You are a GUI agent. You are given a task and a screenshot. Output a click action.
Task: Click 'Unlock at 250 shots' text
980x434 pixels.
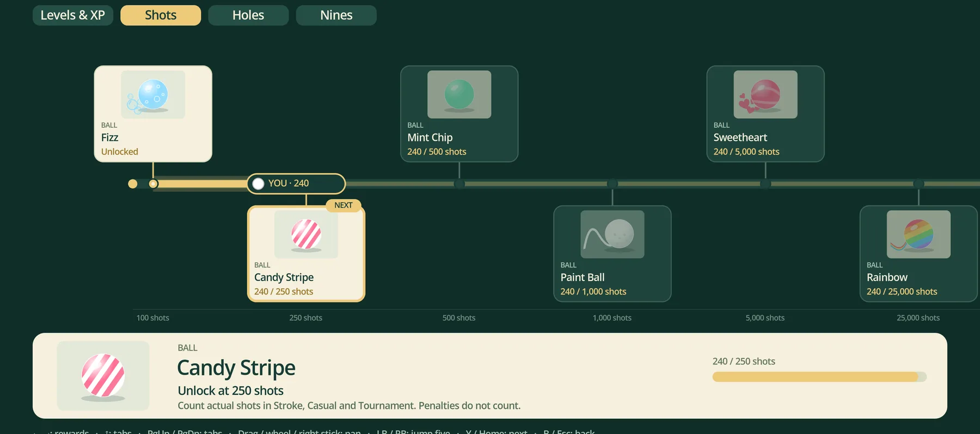click(231, 391)
